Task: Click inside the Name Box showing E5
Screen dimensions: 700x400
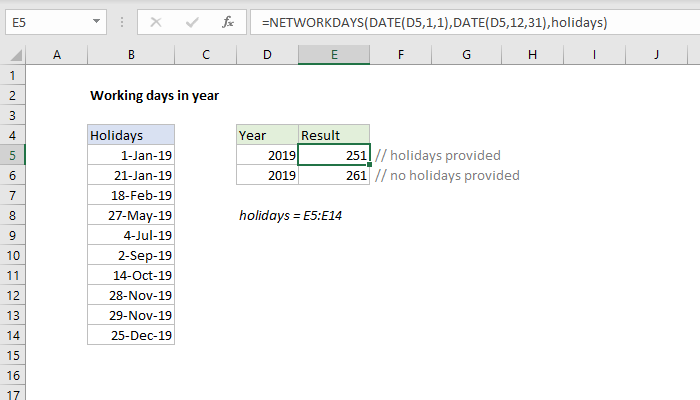Action: 50,20
